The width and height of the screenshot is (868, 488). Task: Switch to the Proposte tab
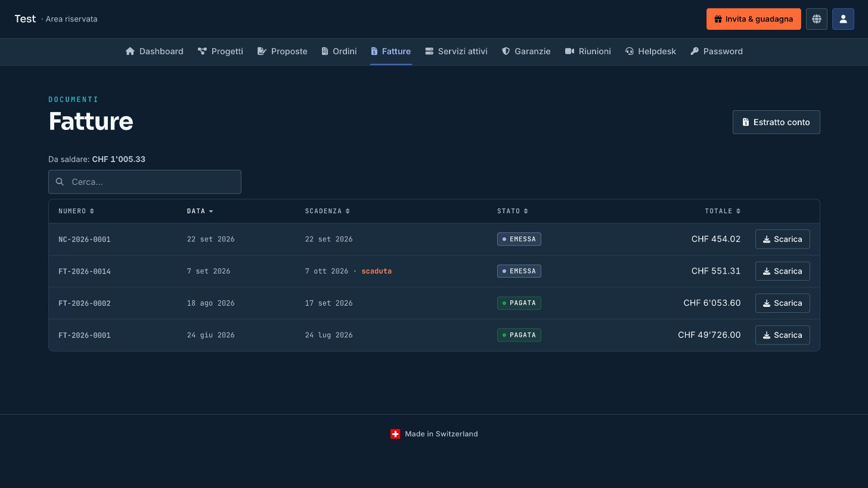pyautogui.click(x=283, y=51)
